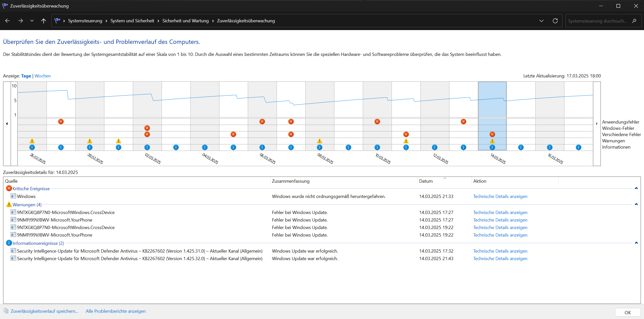Sort list by Datum column header
The image size is (644, 319).
pyautogui.click(x=426, y=181)
